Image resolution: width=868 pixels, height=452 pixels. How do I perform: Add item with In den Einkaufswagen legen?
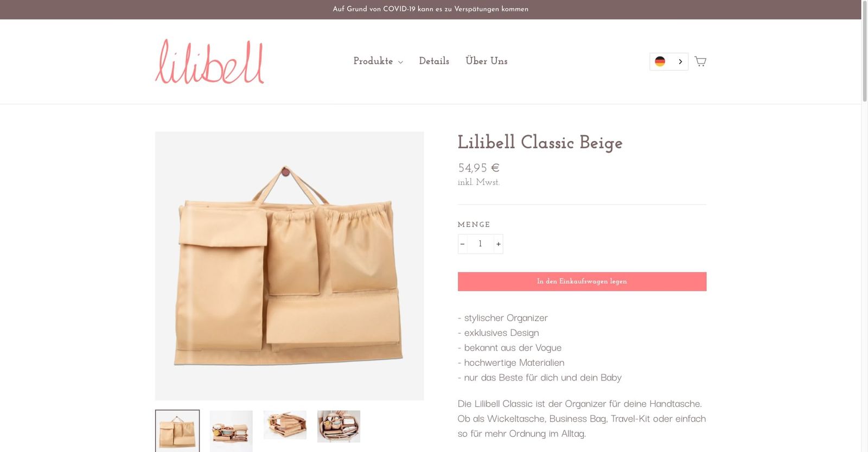click(x=582, y=282)
